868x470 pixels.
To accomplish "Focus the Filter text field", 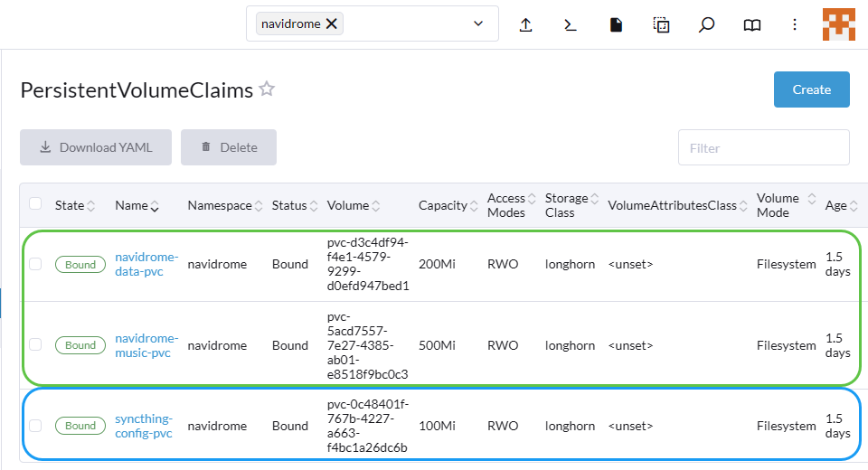I will (x=763, y=147).
